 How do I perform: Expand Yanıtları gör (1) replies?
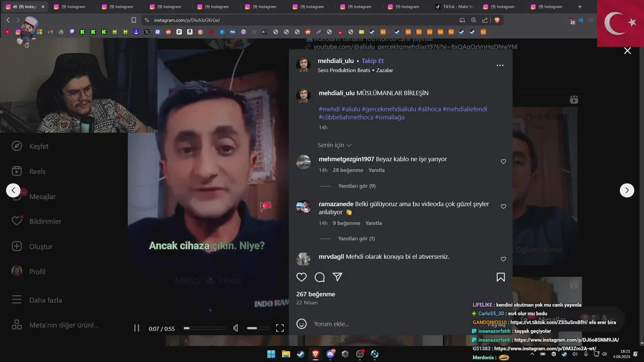click(356, 238)
